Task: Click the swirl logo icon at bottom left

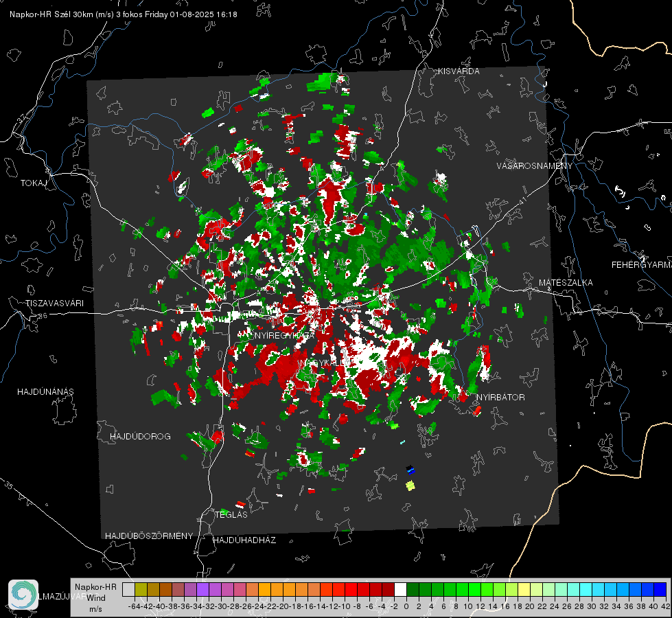Action: tap(23, 595)
